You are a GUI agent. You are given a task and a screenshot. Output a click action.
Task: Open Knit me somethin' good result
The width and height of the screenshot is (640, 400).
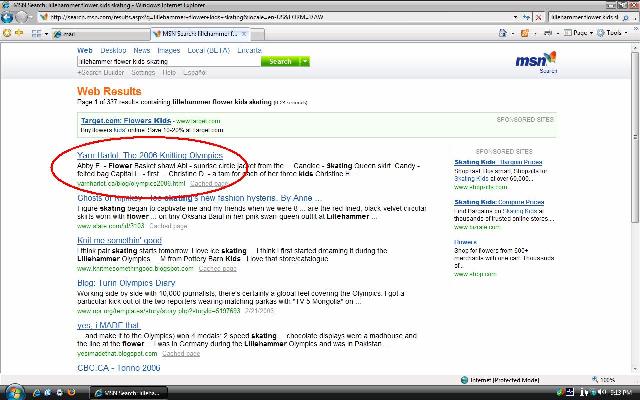point(119,240)
